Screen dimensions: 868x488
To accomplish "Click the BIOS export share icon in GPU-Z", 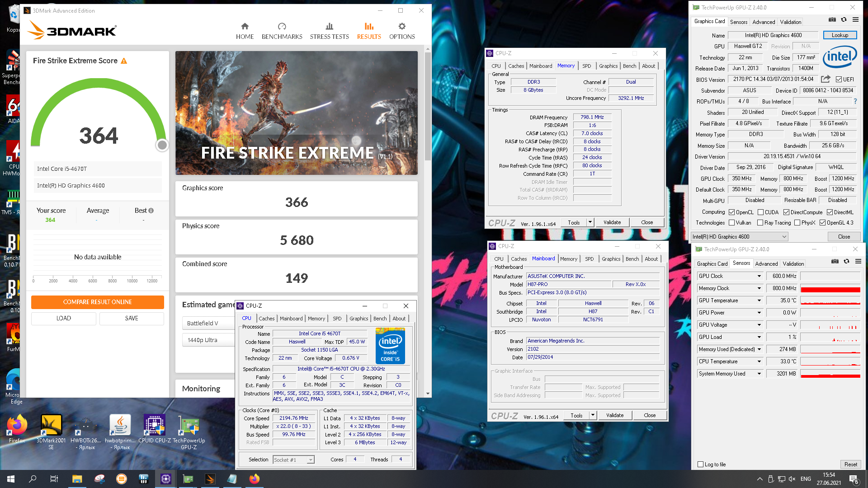I will click(826, 79).
